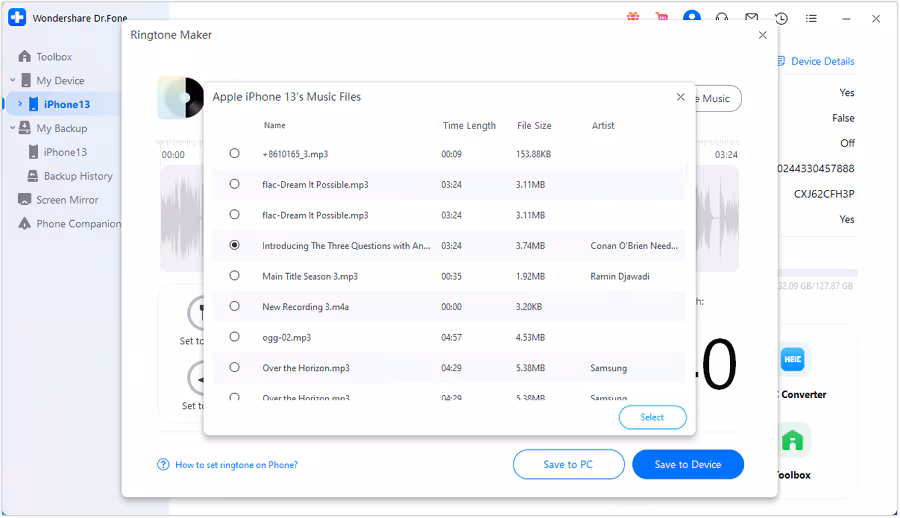Viewport: 900px width, 518px height.
Task: Click the Name column header
Action: (x=274, y=125)
